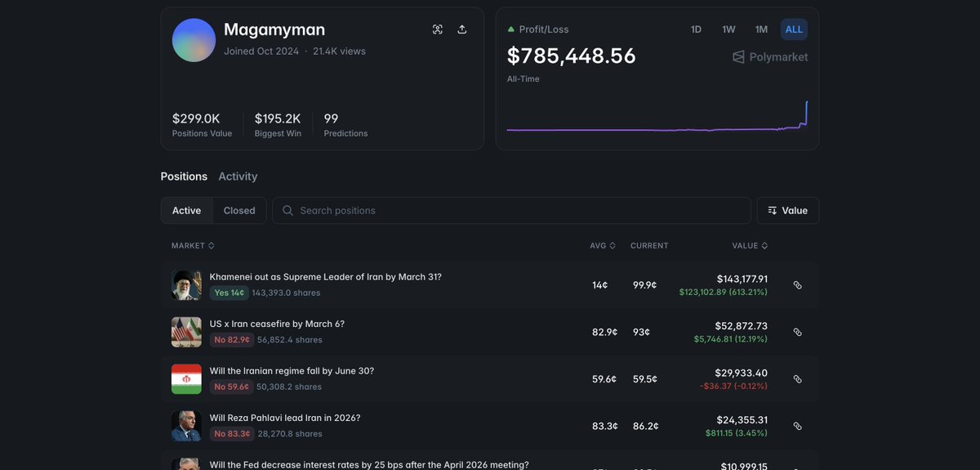Image resolution: width=980 pixels, height=470 pixels.
Task: Sort by VALUE column header
Action: tap(749, 245)
